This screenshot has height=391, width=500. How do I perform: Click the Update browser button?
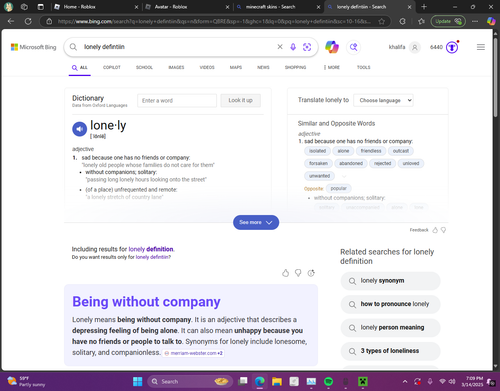tap(448, 21)
